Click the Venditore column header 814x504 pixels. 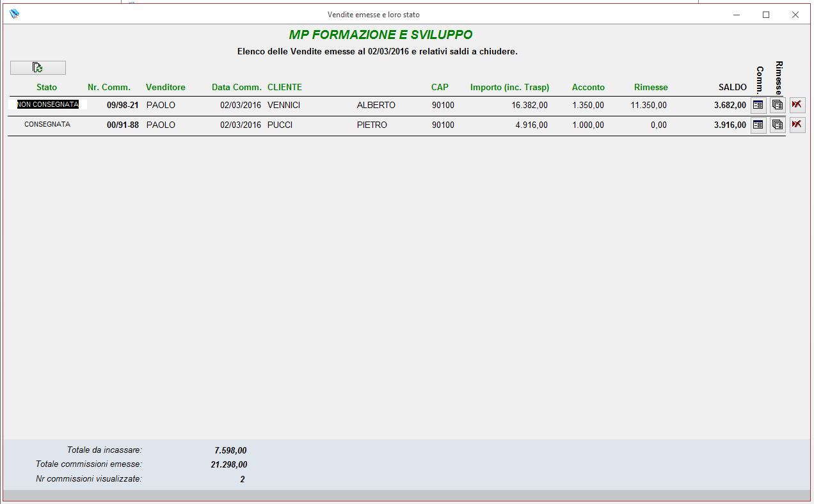coord(166,87)
